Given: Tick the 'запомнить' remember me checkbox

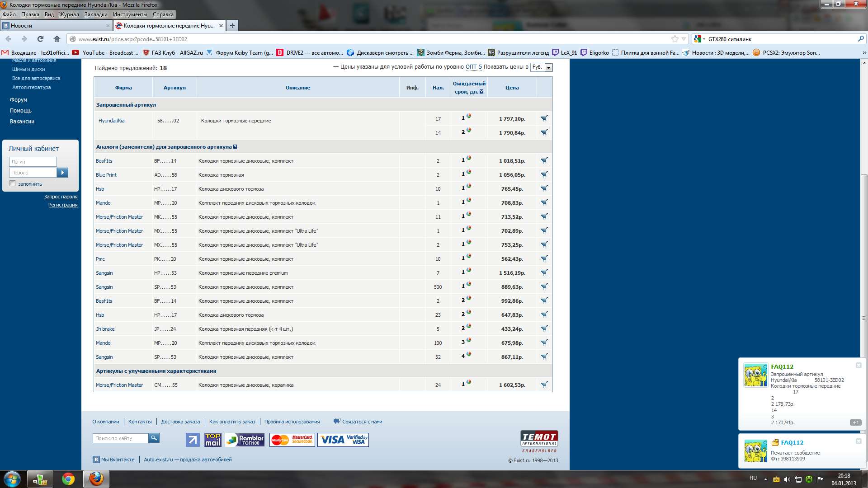Looking at the screenshot, I should coord(13,183).
